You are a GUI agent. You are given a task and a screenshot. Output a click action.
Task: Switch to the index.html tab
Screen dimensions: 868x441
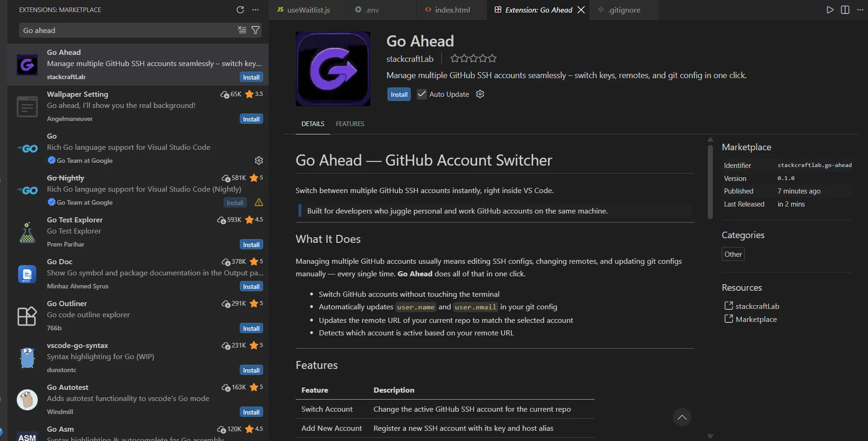pos(452,10)
